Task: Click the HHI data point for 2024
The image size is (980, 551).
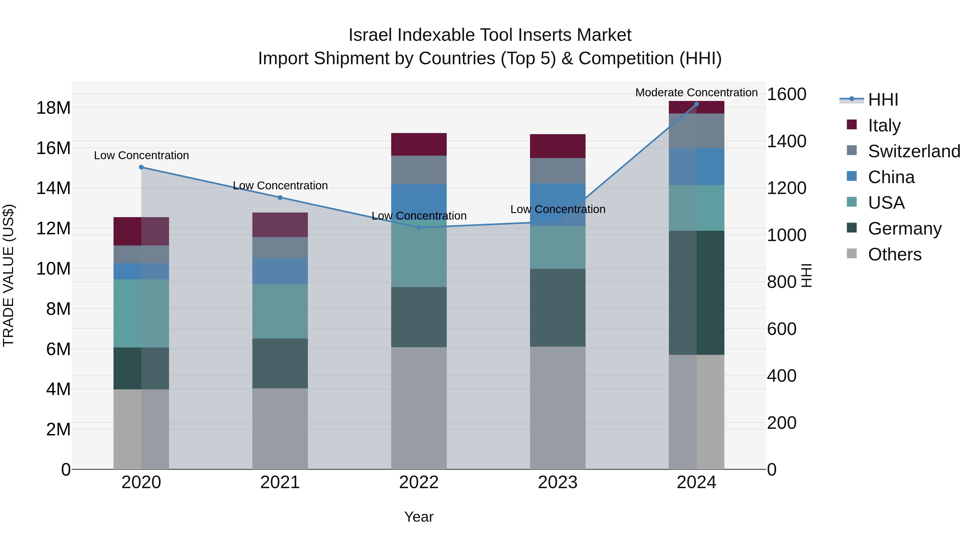Action: (x=697, y=104)
